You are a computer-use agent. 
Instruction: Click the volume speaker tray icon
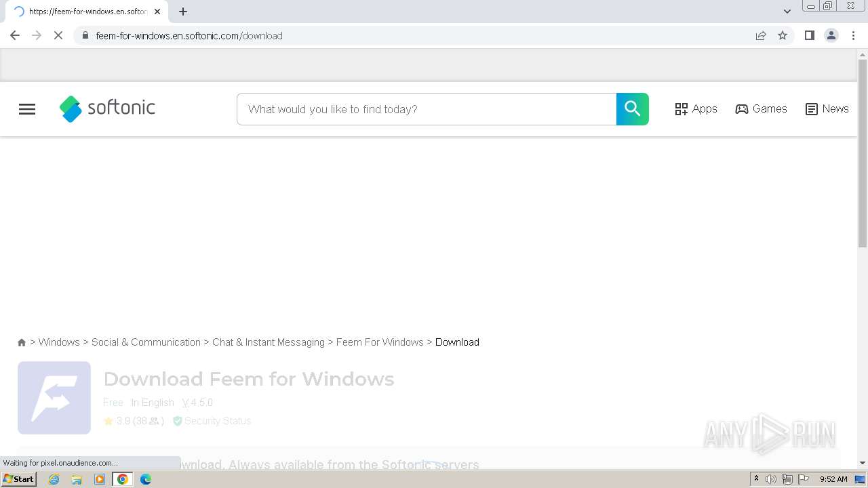coord(771,479)
